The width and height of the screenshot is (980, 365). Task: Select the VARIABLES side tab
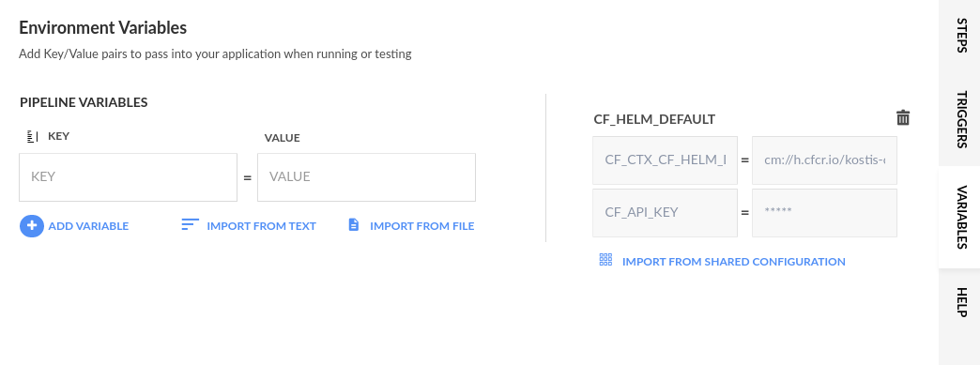(962, 217)
